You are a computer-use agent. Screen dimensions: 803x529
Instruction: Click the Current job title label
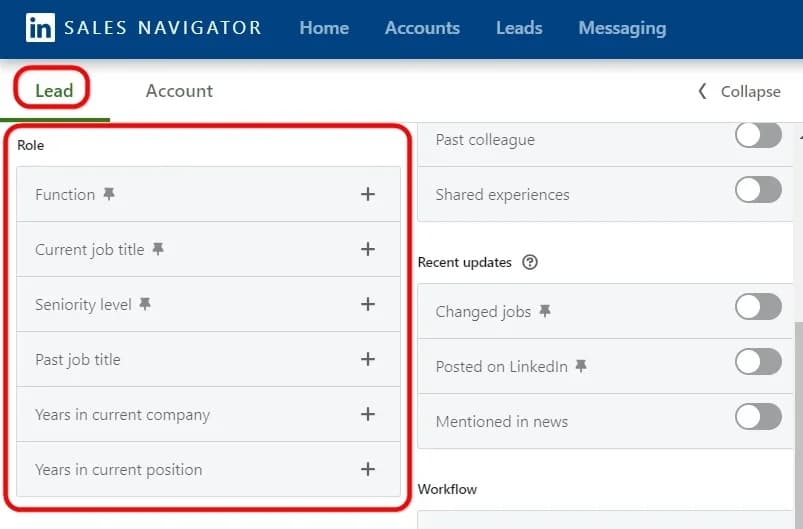90,250
